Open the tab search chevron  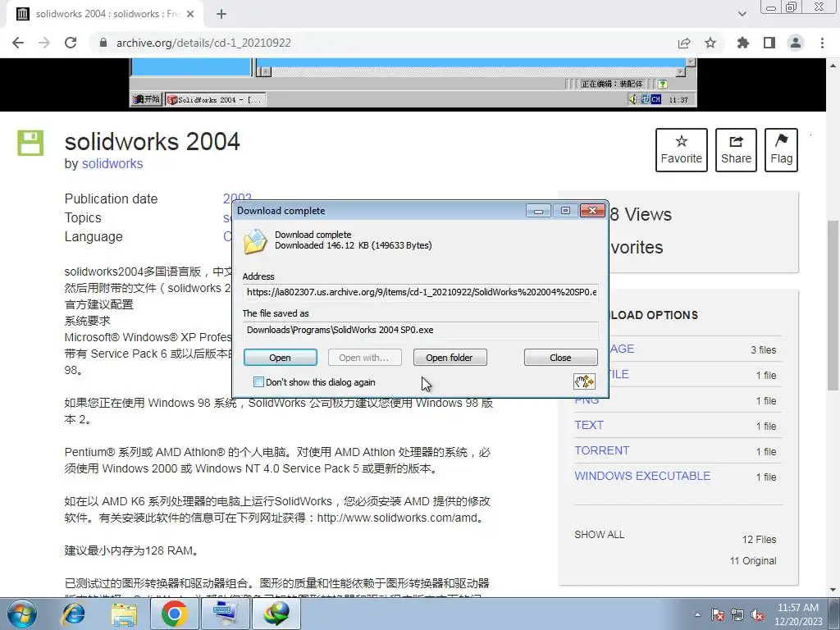click(x=742, y=14)
